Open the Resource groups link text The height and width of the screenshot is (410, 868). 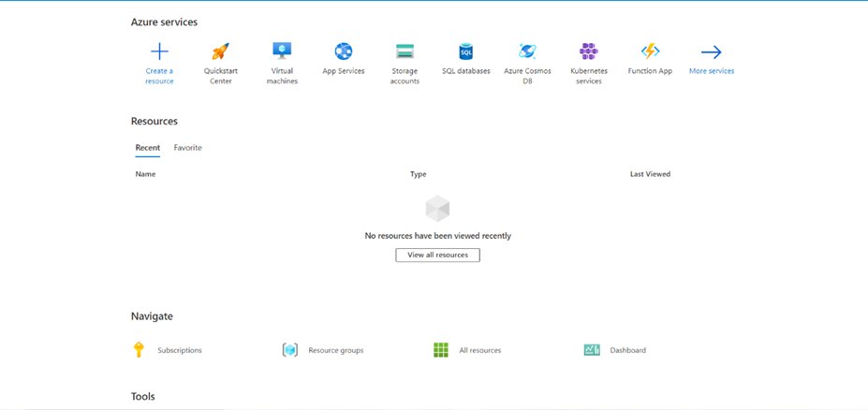[x=336, y=350]
